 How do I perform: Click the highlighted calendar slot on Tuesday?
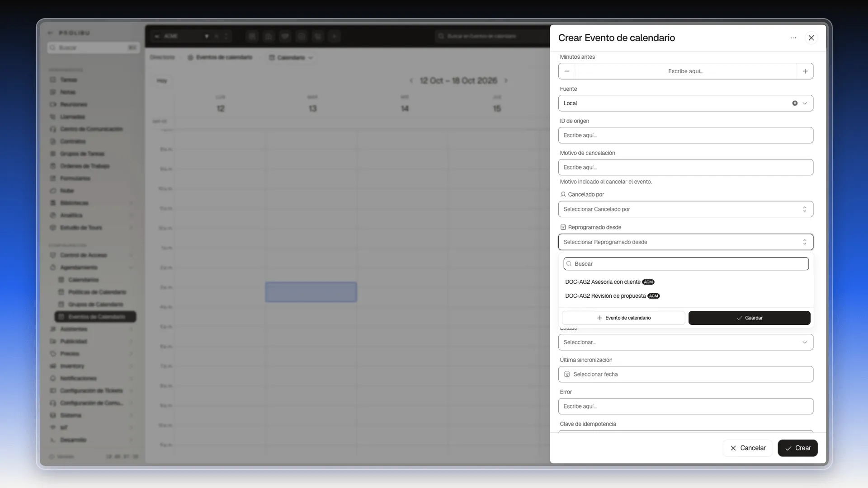[311, 292]
